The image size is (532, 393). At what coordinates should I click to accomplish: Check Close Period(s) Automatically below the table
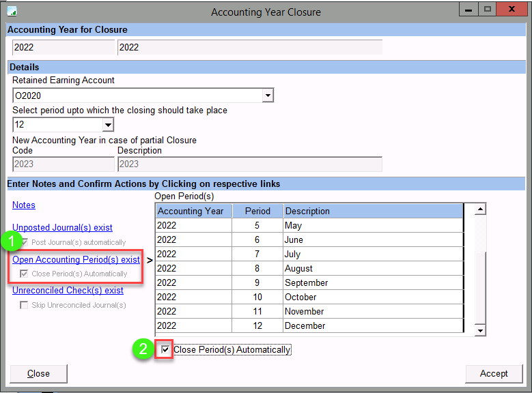click(x=165, y=350)
